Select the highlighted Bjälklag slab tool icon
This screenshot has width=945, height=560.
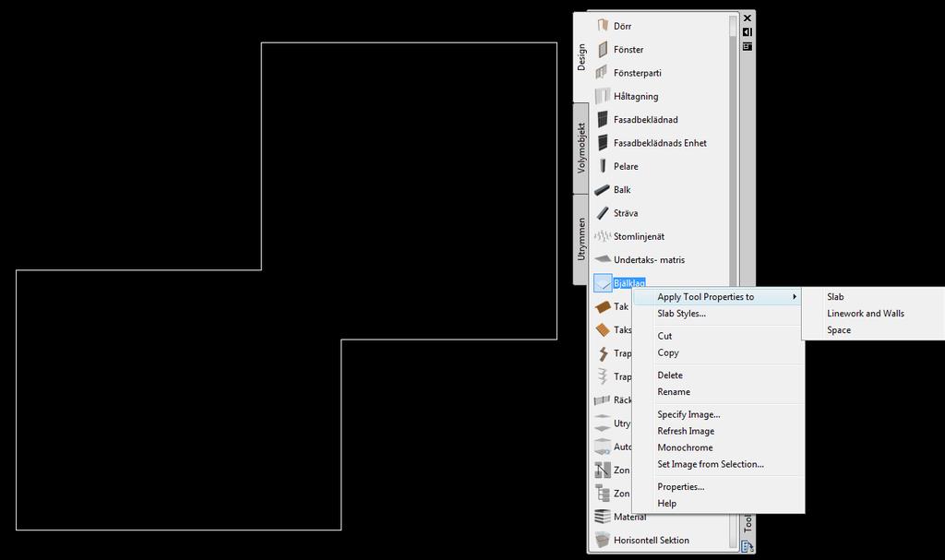click(x=602, y=282)
